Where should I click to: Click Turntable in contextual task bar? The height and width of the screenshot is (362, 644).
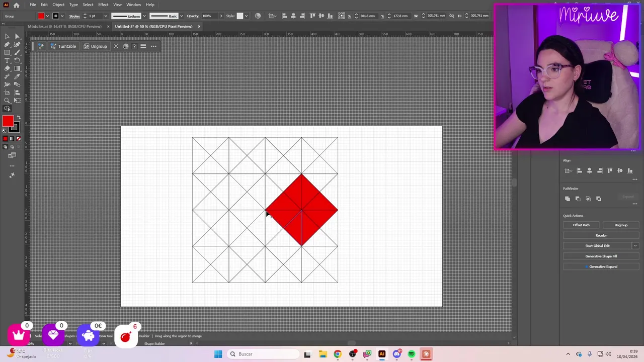coord(63,46)
